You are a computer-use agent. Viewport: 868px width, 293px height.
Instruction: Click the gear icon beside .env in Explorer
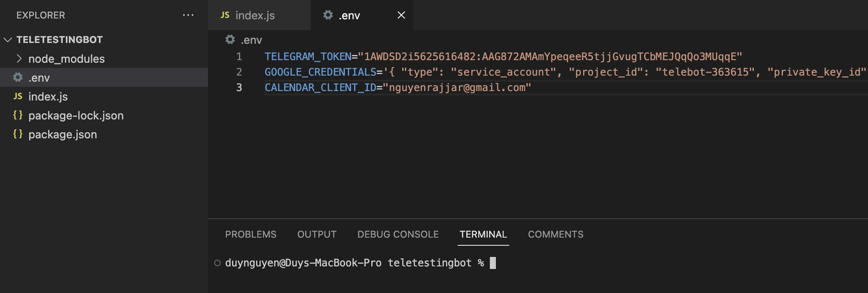tap(18, 77)
